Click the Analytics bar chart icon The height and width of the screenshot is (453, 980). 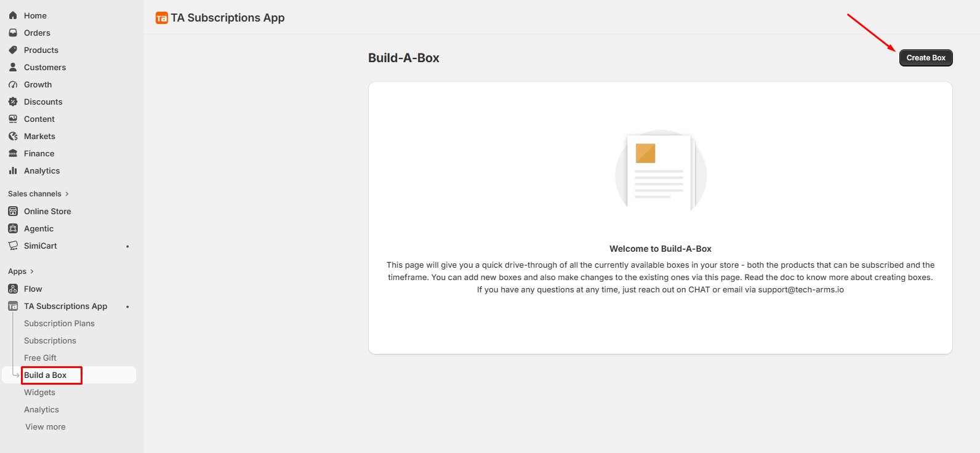(13, 170)
